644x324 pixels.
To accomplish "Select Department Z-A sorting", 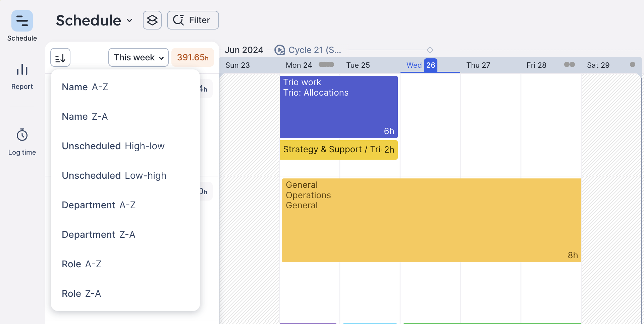I will coord(99,235).
